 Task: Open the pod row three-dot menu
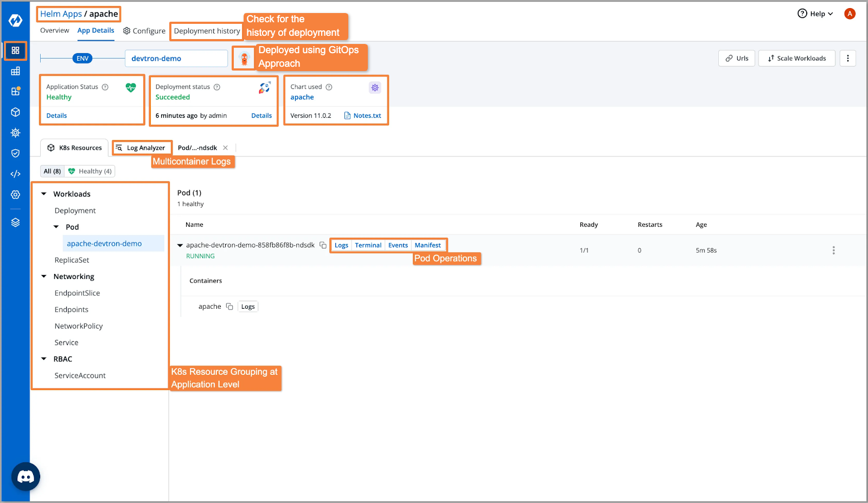click(834, 250)
